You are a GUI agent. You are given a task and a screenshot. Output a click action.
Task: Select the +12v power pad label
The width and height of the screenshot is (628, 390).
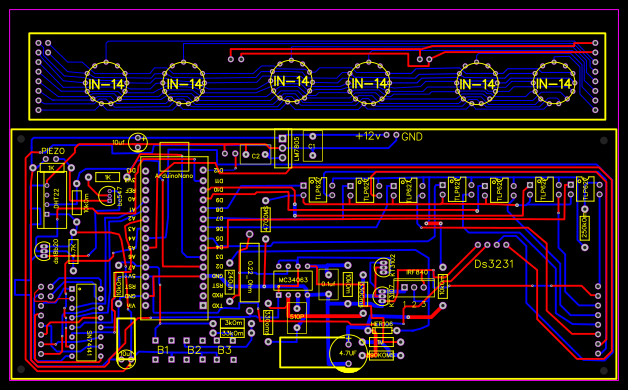point(368,136)
